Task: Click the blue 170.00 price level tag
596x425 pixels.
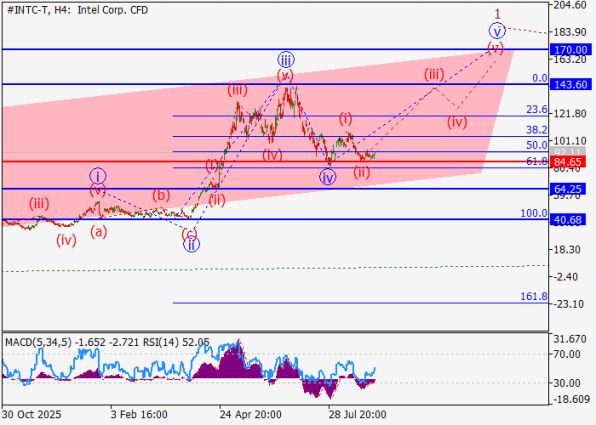Action: click(571, 50)
